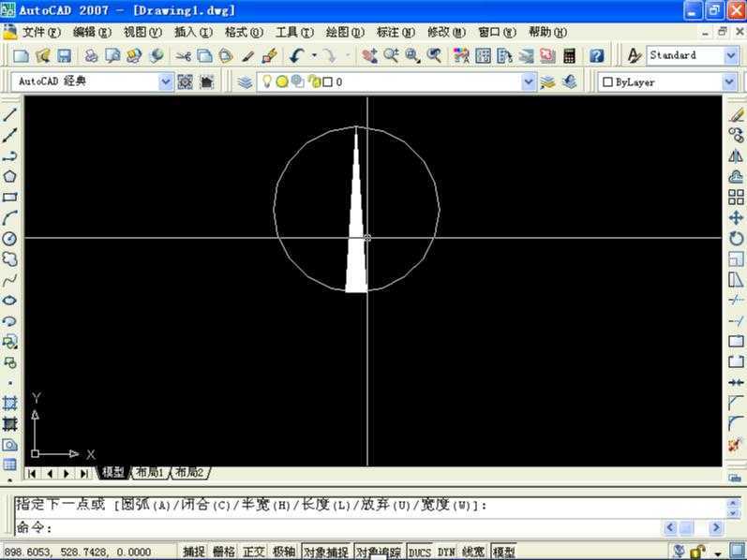Click the Undo arrow icon

297,55
